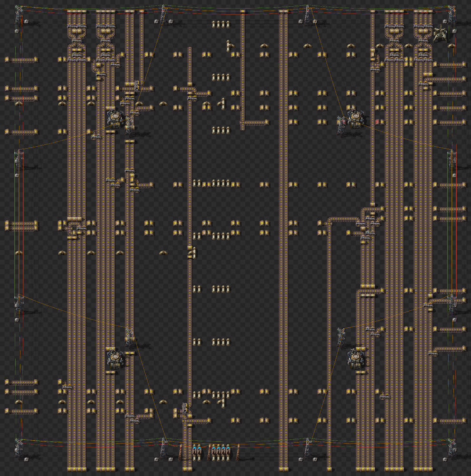Image resolution: width=471 pixels, height=476 pixels.
Task: Click the L-shaped belt turn end near top center
Action: (255, 122)
